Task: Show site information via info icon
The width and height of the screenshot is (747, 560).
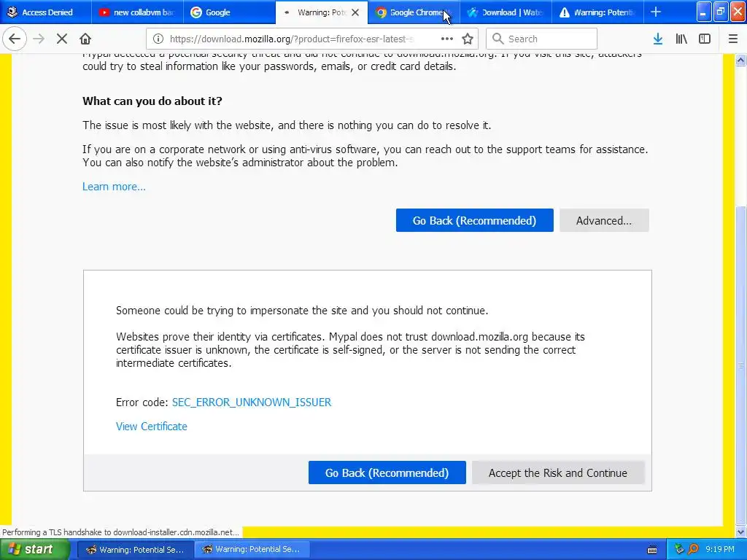Action: (158, 39)
